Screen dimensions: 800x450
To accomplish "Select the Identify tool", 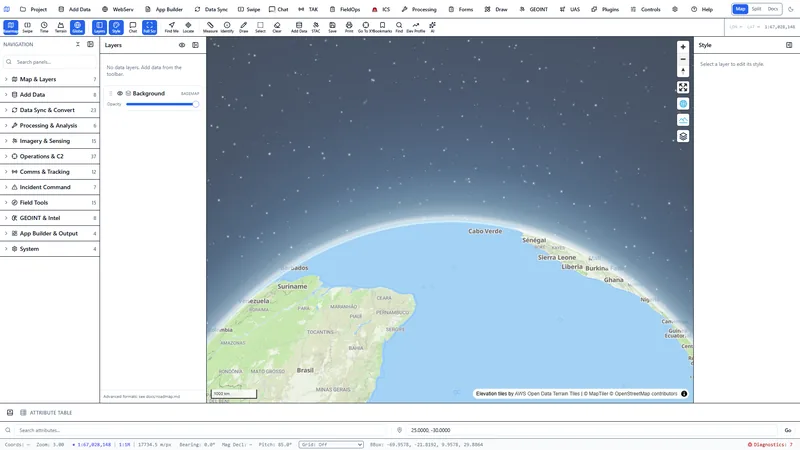I will [227, 27].
